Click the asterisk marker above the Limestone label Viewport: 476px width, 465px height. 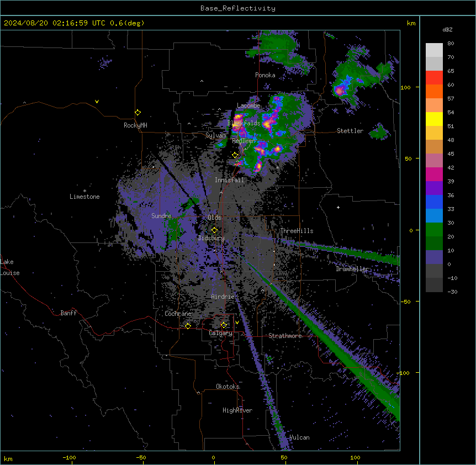point(84,191)
